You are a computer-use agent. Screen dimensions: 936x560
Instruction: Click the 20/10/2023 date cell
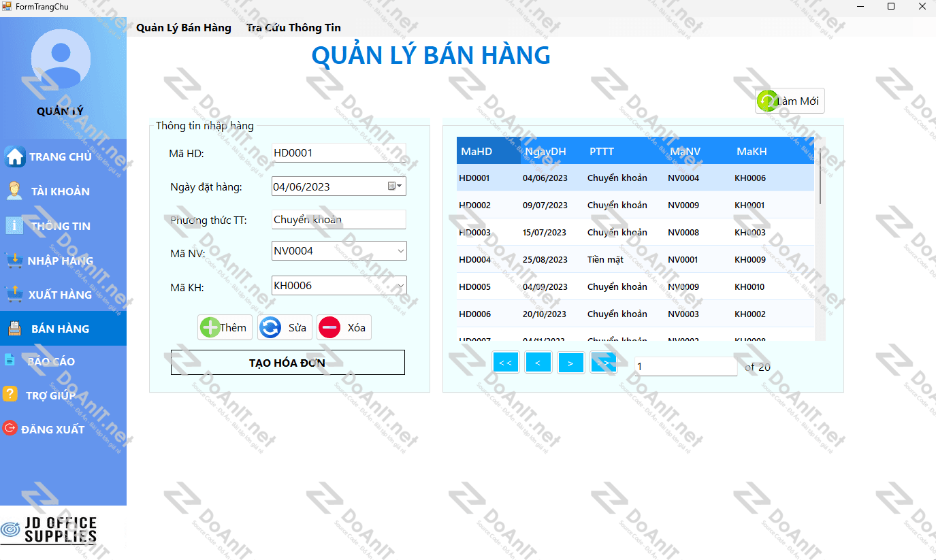pyautogui.click(x=552, y=314)
